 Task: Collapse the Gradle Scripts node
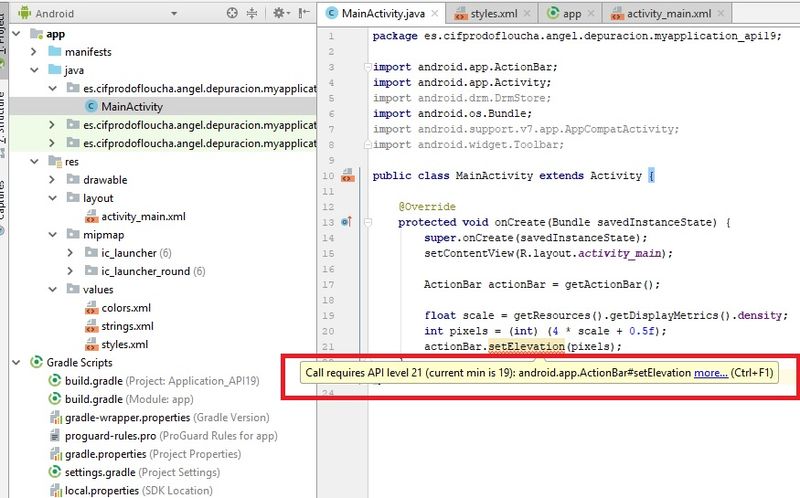(16, 362)
